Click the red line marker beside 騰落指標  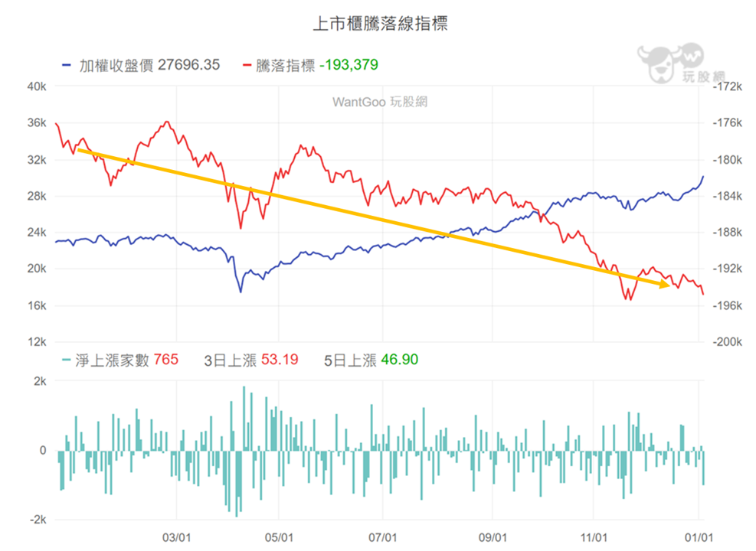[x=247, y=66]
